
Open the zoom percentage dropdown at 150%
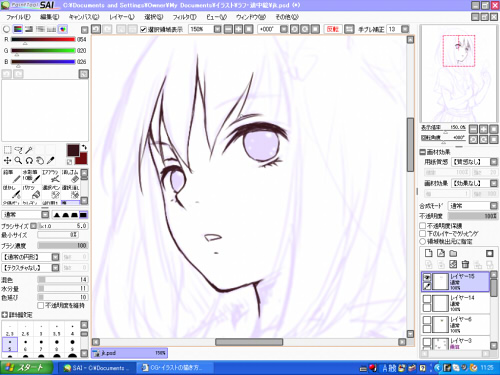point(217,29)
